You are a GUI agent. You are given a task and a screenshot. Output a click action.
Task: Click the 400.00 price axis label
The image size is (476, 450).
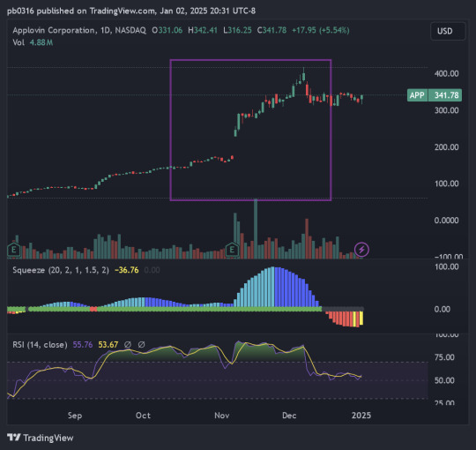coord(446,73)
